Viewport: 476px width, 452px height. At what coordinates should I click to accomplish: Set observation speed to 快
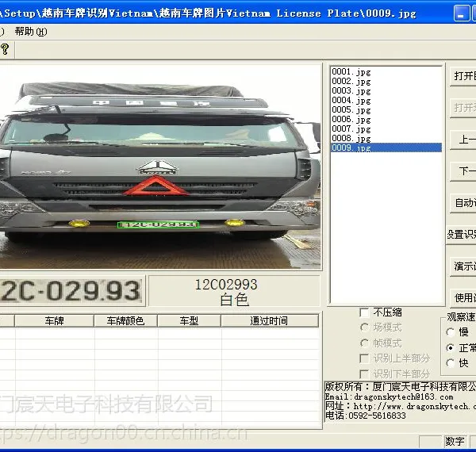[x=450, y=363]
